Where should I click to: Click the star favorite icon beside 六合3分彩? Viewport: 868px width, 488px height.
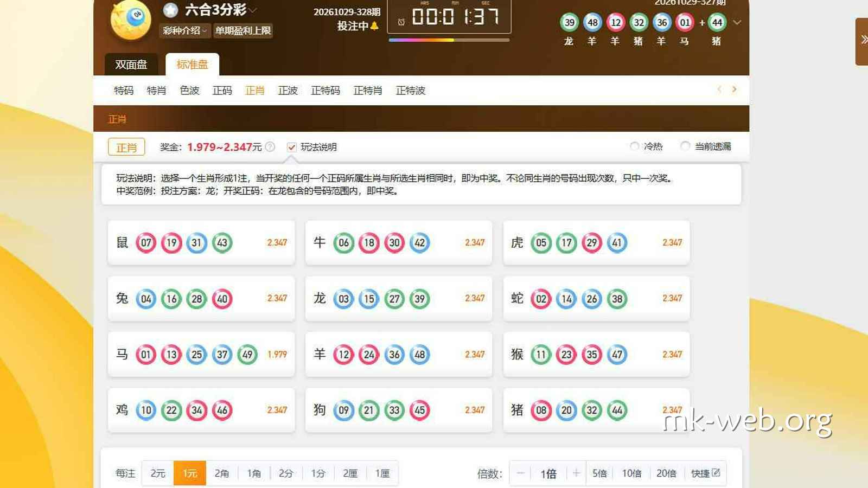(x=170, y=10)
